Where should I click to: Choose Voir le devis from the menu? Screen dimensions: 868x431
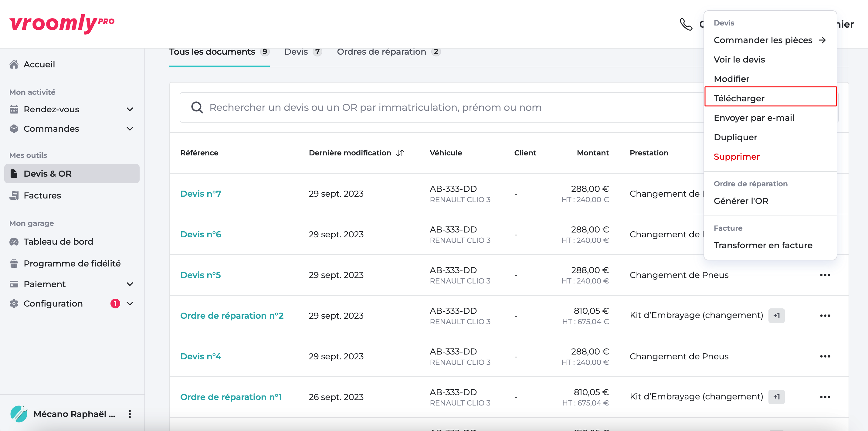tap(770, 60)
